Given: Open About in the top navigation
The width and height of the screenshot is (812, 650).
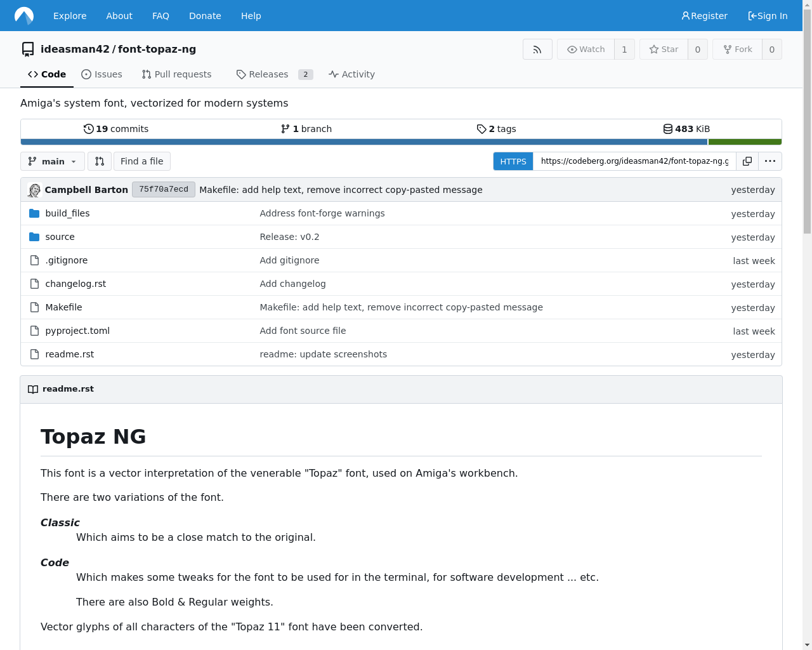Looking at the screenshot, I should coord(119,16).
